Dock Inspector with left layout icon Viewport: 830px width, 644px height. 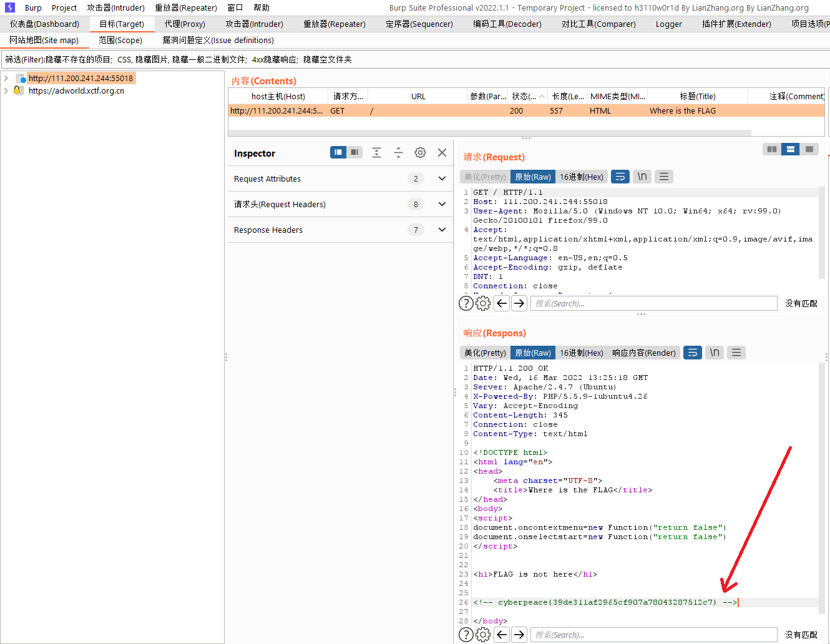click(x=338, y=152)
